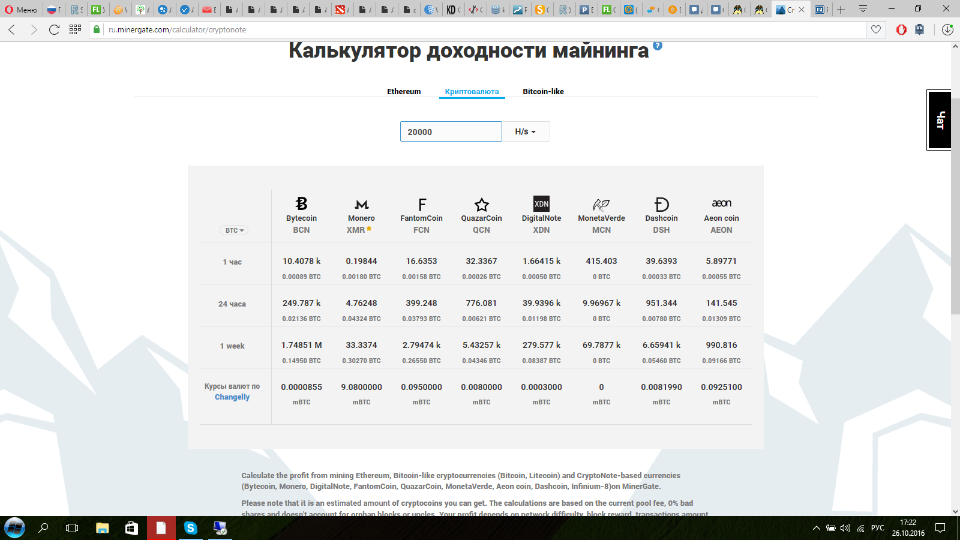Screen dimensions: 960x540
Task: Select FantomCoin 1 week value 2.79474 k
Action: click(421, 345)
